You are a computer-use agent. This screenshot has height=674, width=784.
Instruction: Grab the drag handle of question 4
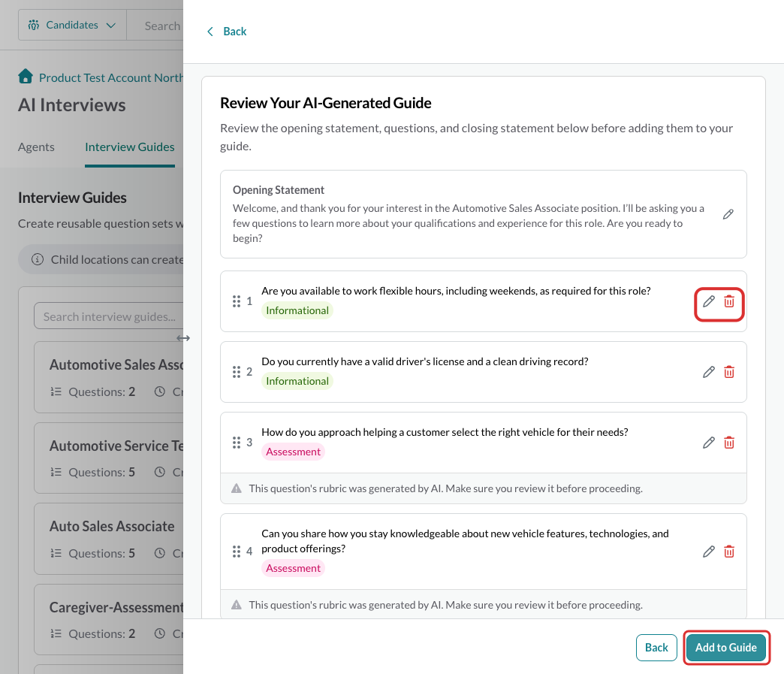pos(237,552)
